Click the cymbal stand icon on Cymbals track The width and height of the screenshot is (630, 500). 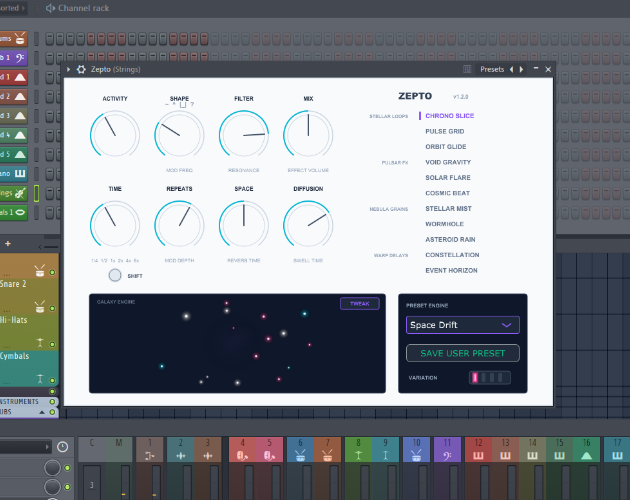[x=40, y=379]
